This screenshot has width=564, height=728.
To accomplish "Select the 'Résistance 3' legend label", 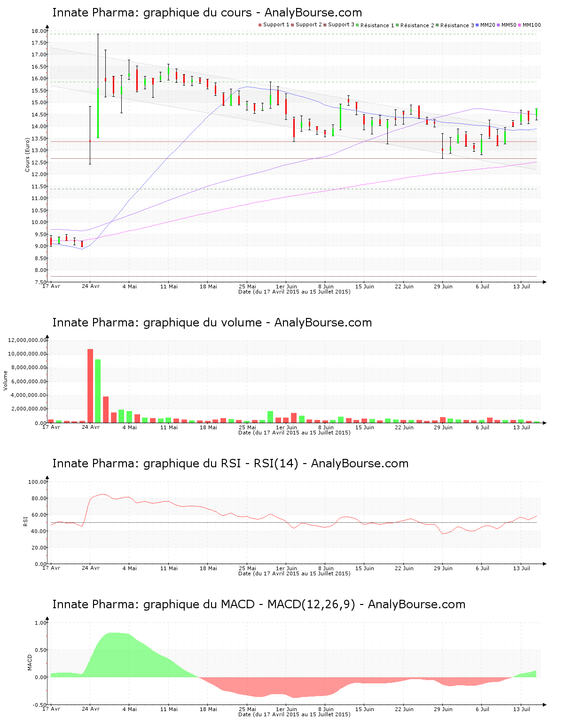I will click(457, 25).
